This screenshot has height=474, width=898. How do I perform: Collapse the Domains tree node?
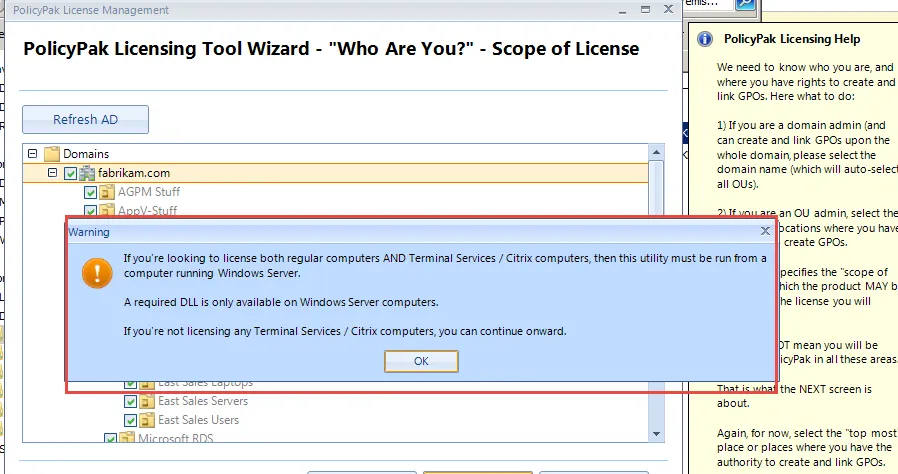click(x=32, y=154)
